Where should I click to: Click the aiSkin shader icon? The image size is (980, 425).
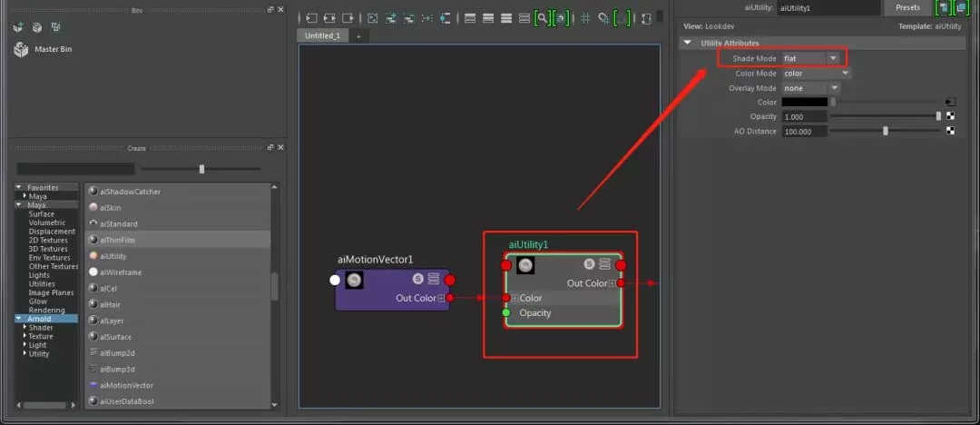point(93,207)
